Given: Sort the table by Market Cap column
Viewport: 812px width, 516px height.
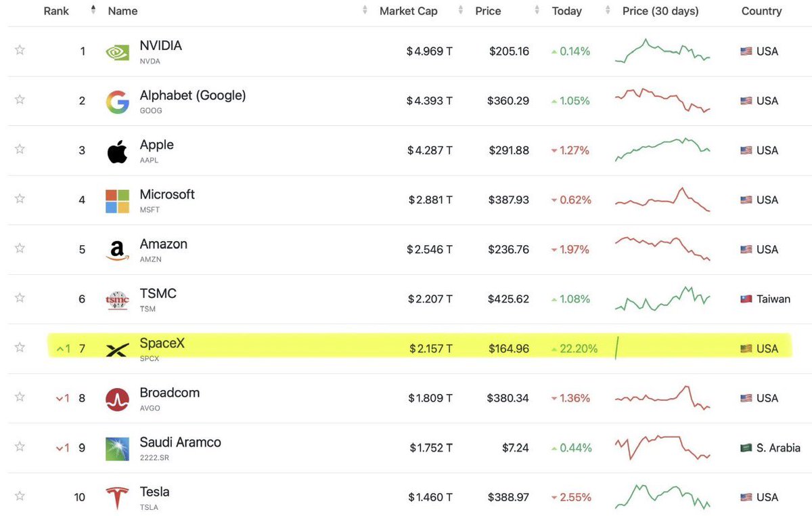Looking at the screenshot, I should 408,11.
